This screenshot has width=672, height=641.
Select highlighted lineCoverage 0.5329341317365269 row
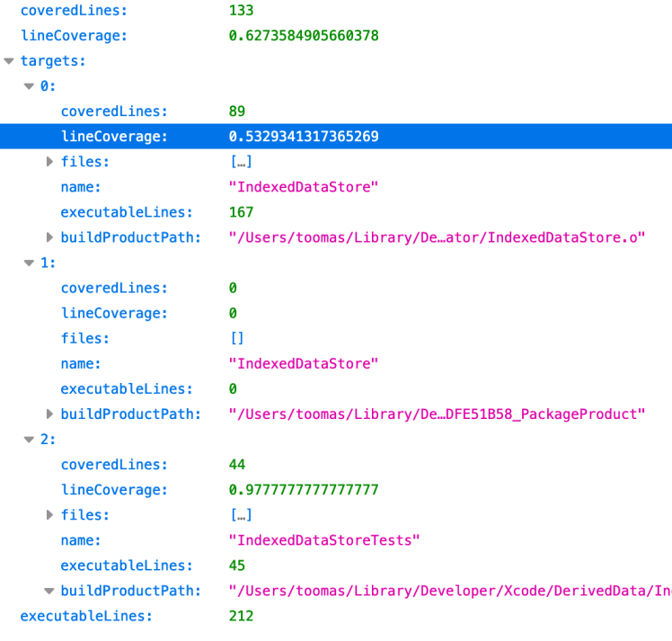(336, 137)
